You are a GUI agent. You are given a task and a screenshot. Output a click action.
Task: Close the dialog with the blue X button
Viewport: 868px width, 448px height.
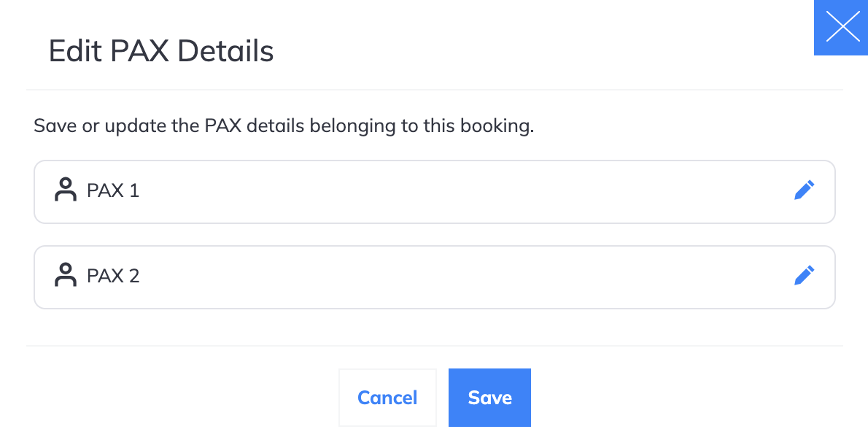pyautogui.click(x=841, y=28)
